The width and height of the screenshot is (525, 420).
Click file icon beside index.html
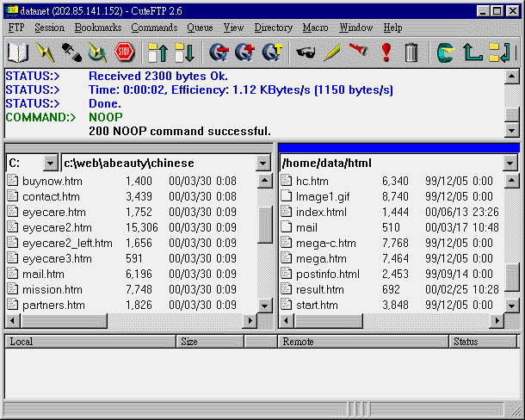pos(287,212)
